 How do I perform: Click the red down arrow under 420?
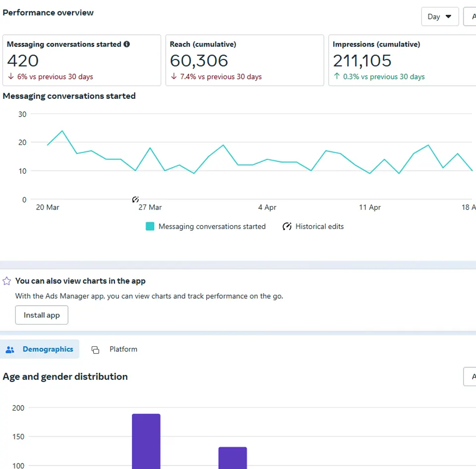point(10,77)
